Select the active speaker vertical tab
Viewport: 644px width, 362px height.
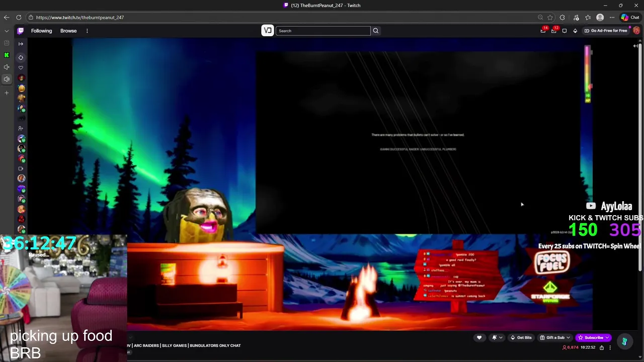click(7, 79)
